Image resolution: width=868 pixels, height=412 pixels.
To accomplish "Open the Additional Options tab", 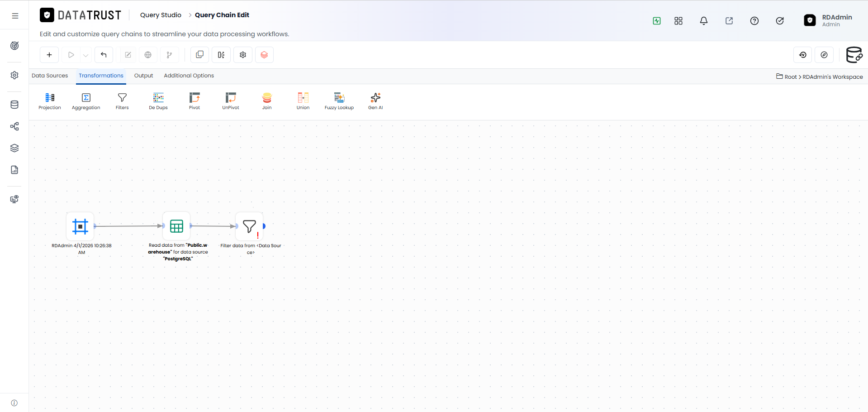I will (x=189, y=76).
